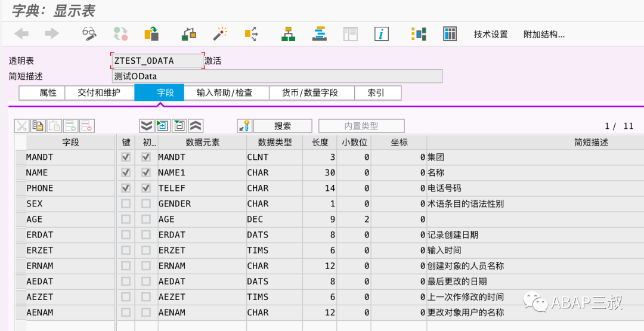Select the 字段 tab
This screenshot has width=644, height=331.
[159, 93]
